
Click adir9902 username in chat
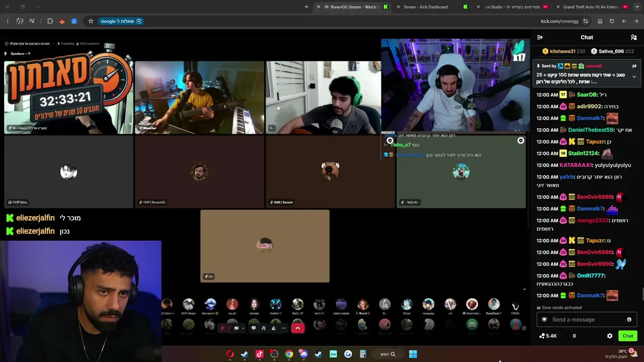click(x=590, y=107)
